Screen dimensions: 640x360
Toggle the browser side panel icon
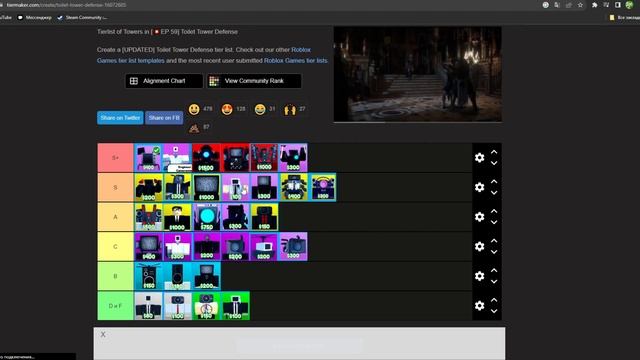coord(618,5)
